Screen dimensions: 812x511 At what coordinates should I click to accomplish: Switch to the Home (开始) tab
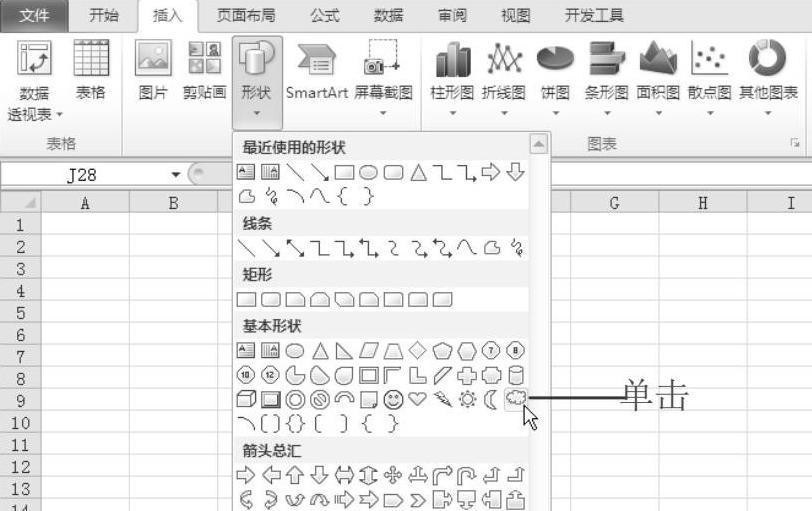pos(104,16)
